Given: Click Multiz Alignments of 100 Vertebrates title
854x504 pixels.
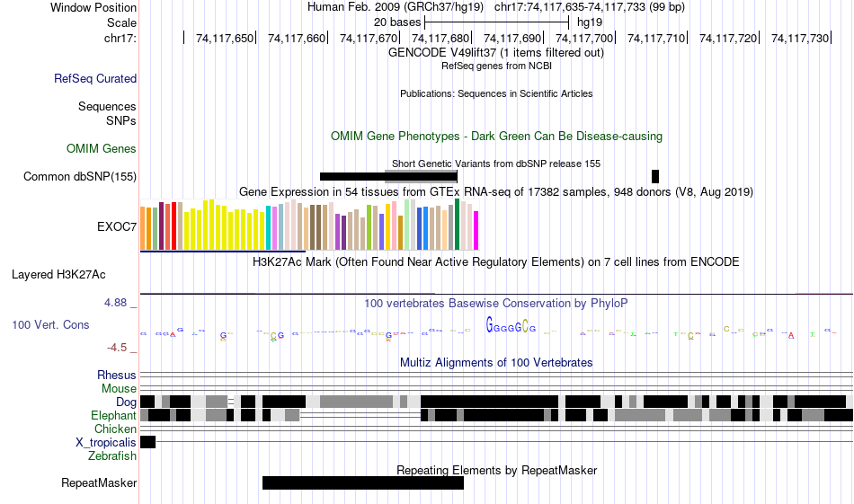Looking at the screenshot, I should point(496,362).
